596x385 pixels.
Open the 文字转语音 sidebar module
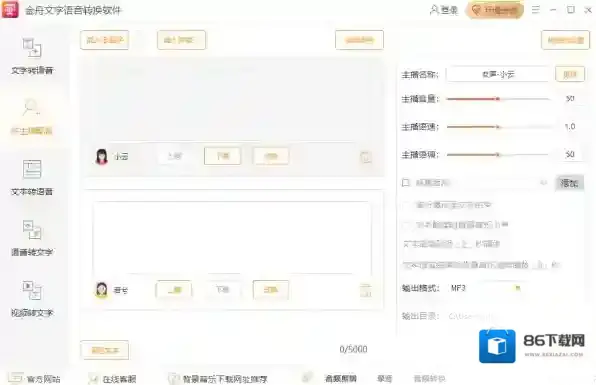[x=32, y=56]
